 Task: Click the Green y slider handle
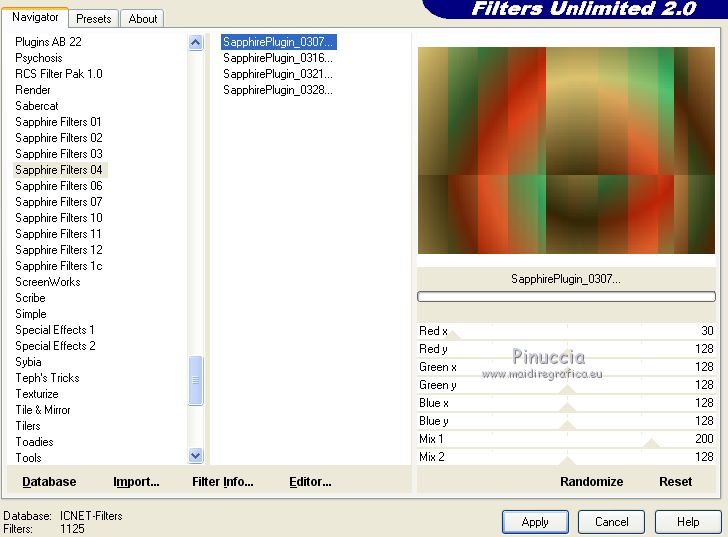tap(567, 390)
